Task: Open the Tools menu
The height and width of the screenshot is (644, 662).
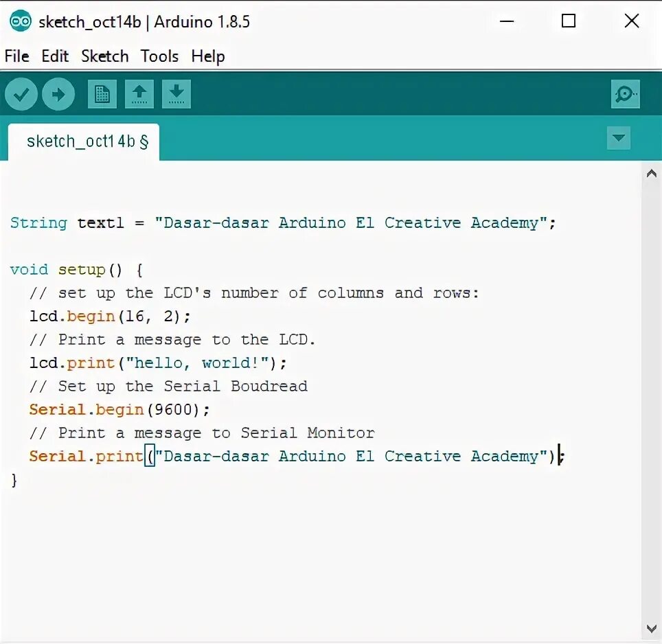Action: [x=159, y=56]
